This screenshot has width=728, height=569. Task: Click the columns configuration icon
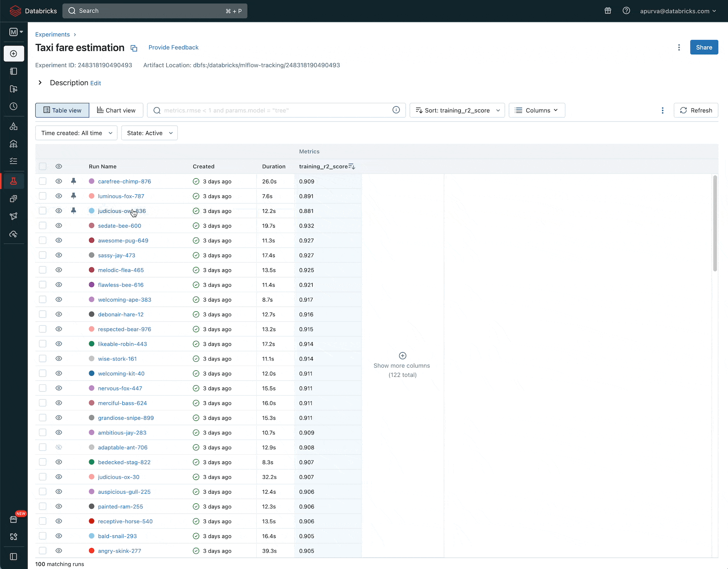pos(518,110)
